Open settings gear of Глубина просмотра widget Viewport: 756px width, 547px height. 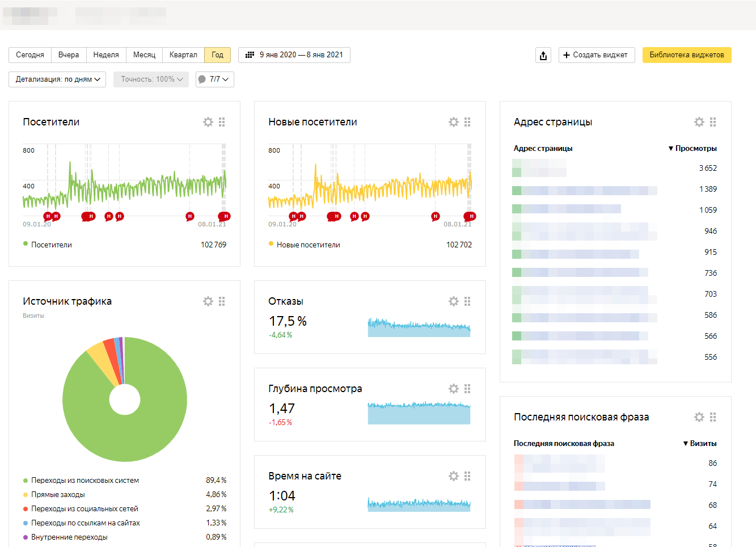pos(454,389)
